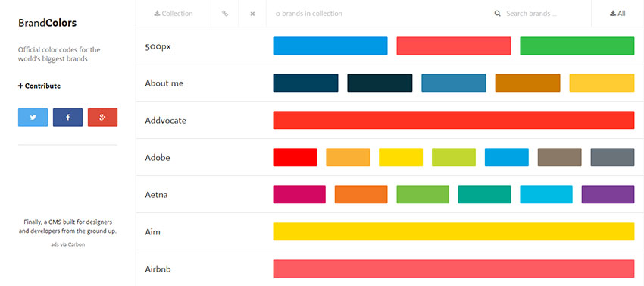Viewport: 644px width, 286px height.
Task: Click the collection link (chain) icon
Action: coord(225,14)
